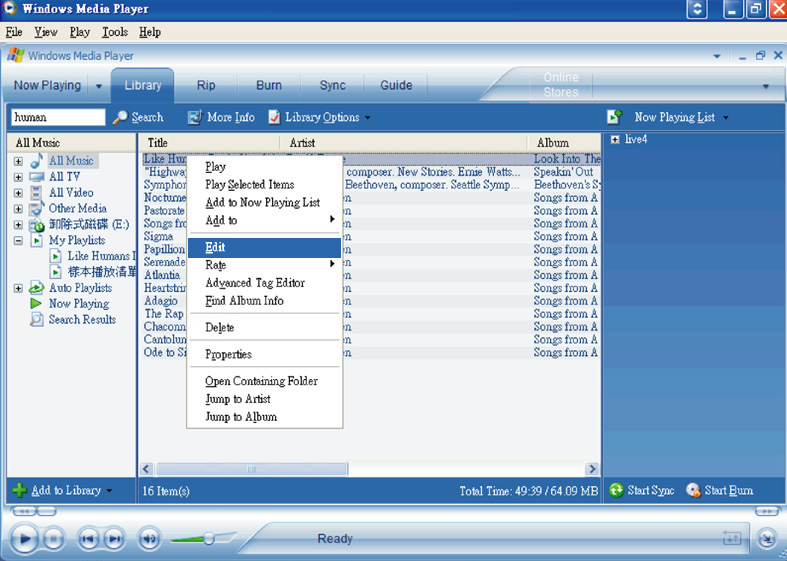Click the switch to skin mode button at bottom right

pyautogui.click(x=766, y=538)
